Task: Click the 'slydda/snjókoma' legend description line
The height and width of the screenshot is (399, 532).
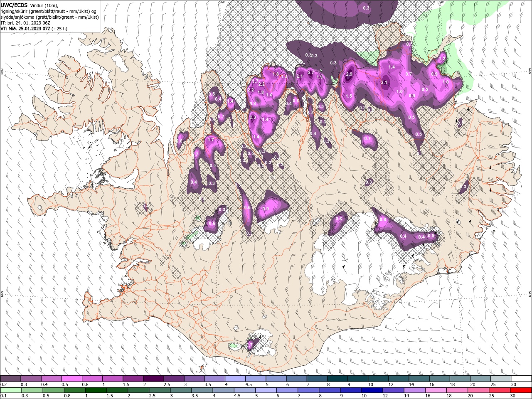Action: coord(49,17)
